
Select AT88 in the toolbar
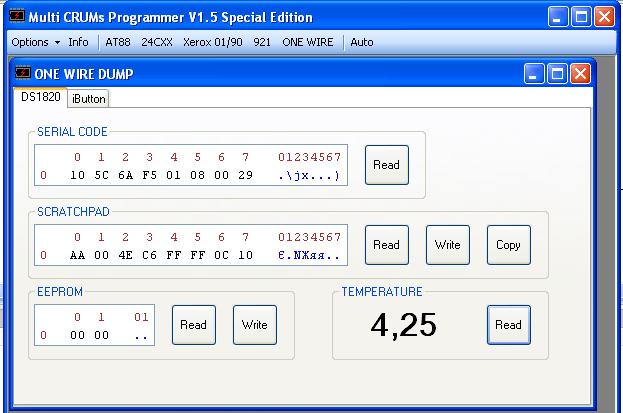[118, 42]
